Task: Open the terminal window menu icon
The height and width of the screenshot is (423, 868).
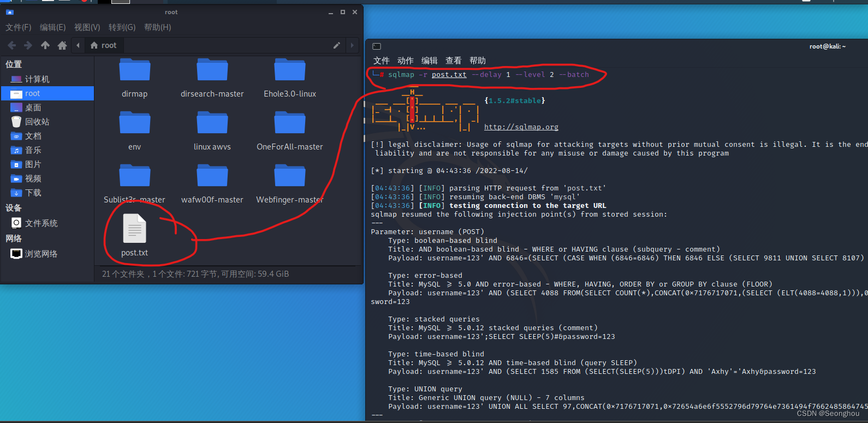Action: (x=377, y=46)
